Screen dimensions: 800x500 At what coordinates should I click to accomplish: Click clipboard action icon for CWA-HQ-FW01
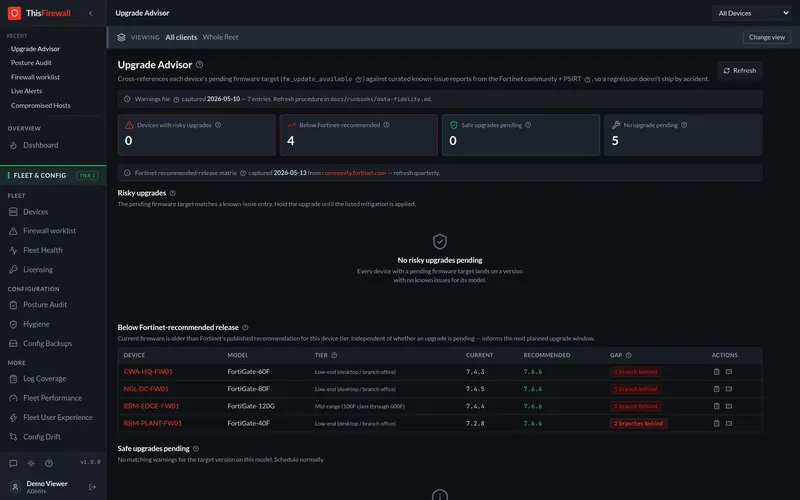pos(716,372)
